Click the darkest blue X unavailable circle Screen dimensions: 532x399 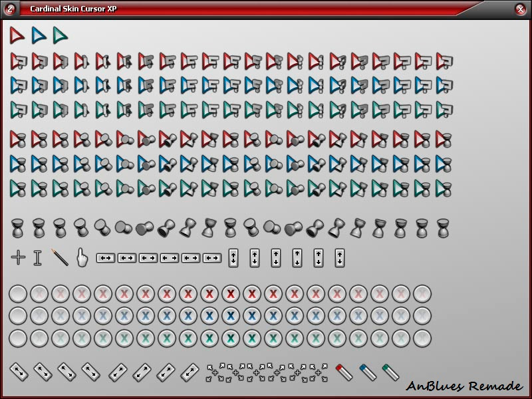click(x=231, y=316)
